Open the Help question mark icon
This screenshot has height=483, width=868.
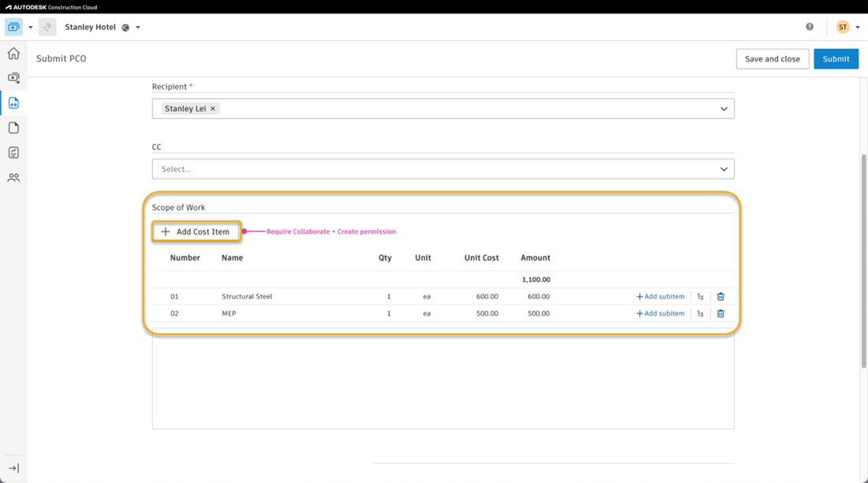(810, 27)
